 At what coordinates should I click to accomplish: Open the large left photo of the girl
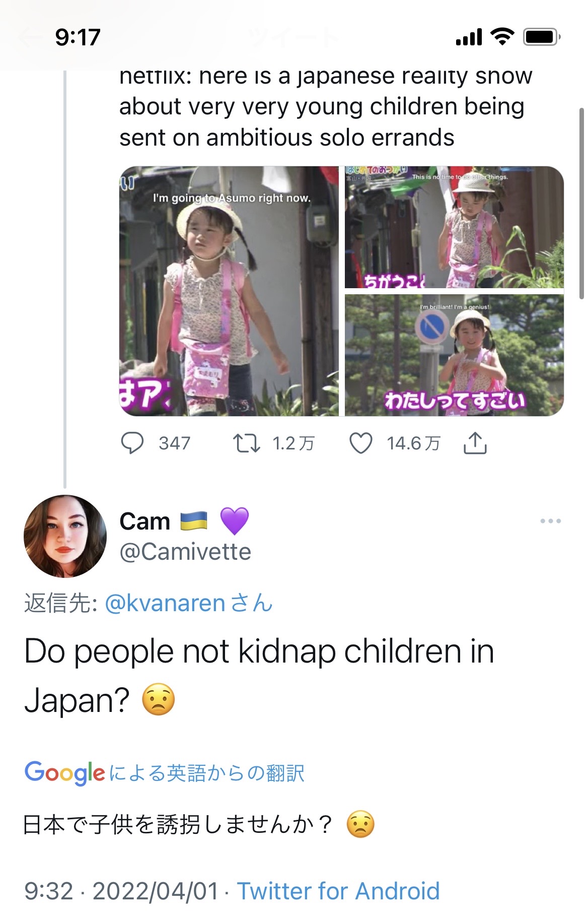(229, 291)
